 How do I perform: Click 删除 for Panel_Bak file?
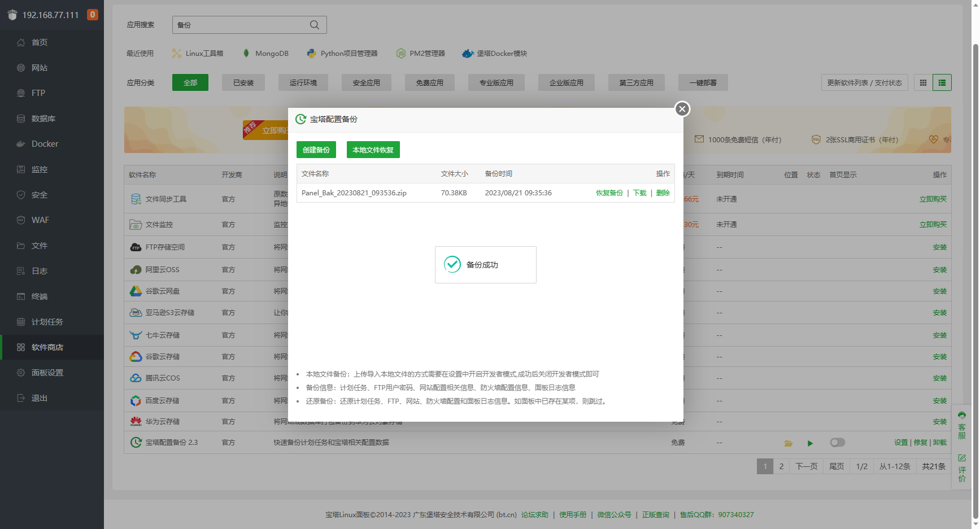[663, 193]
